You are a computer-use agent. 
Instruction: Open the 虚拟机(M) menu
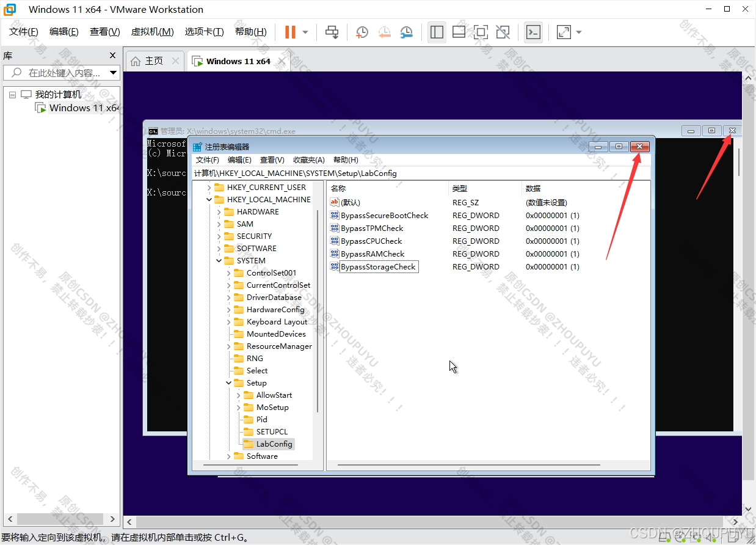point(152,32)
